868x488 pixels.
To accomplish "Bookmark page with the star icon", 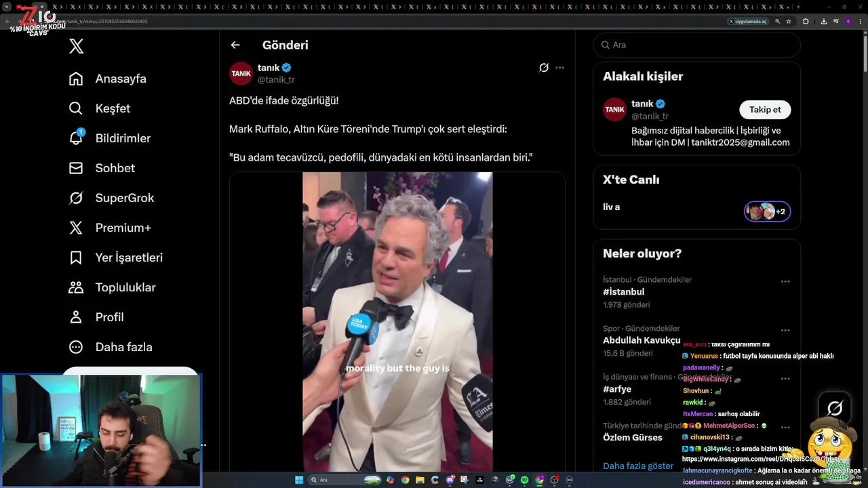I will pyautogui.click(x=789, y=22).
